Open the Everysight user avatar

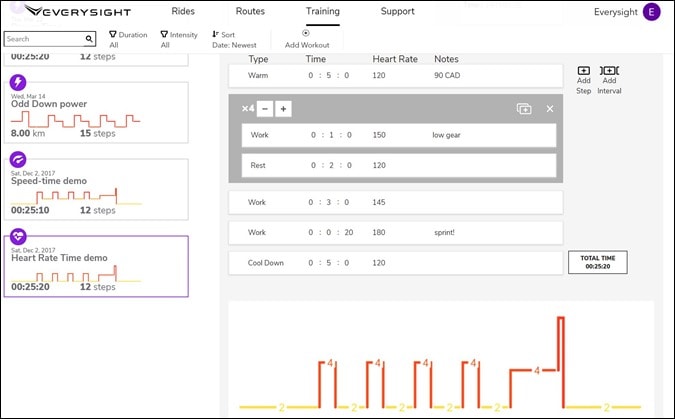click(652, 12)
